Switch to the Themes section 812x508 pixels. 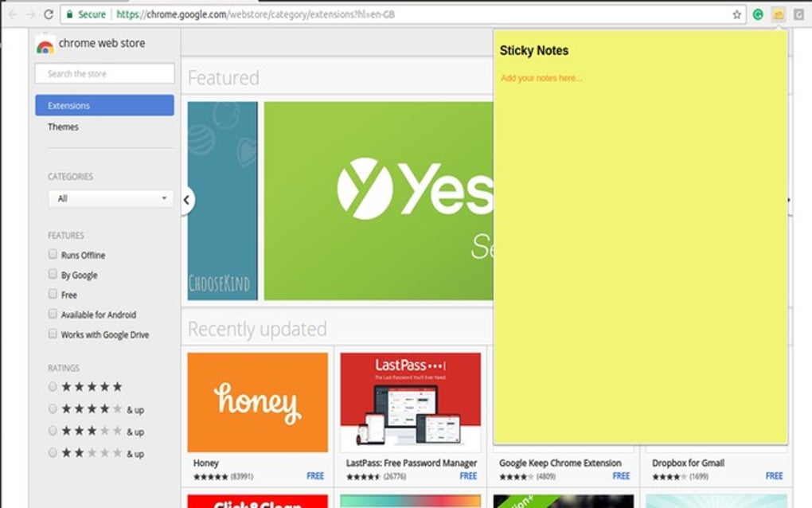coord(63,126)
